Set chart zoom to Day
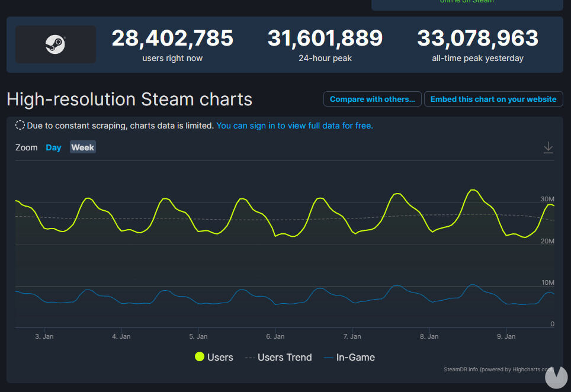The image size is (571, 392). (x=53, y=147)
